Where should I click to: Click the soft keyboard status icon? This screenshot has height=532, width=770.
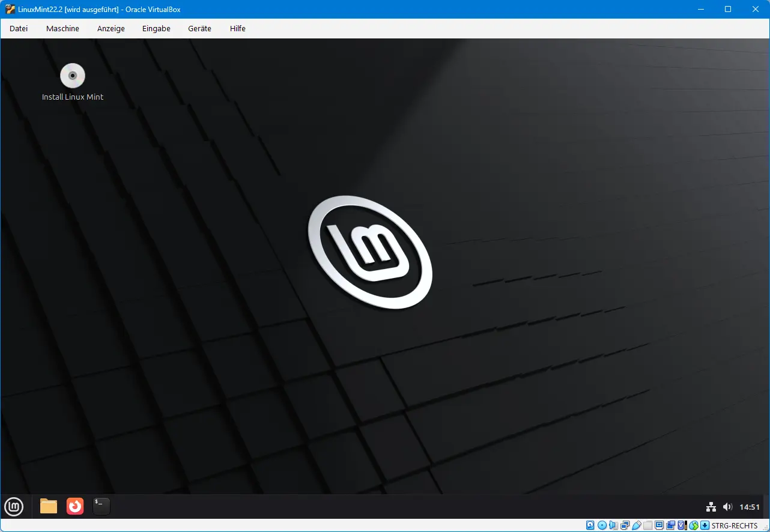tap(704, 525)
